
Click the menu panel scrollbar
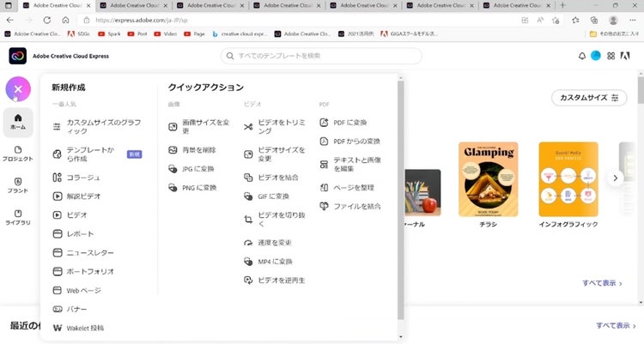(401, 201)
